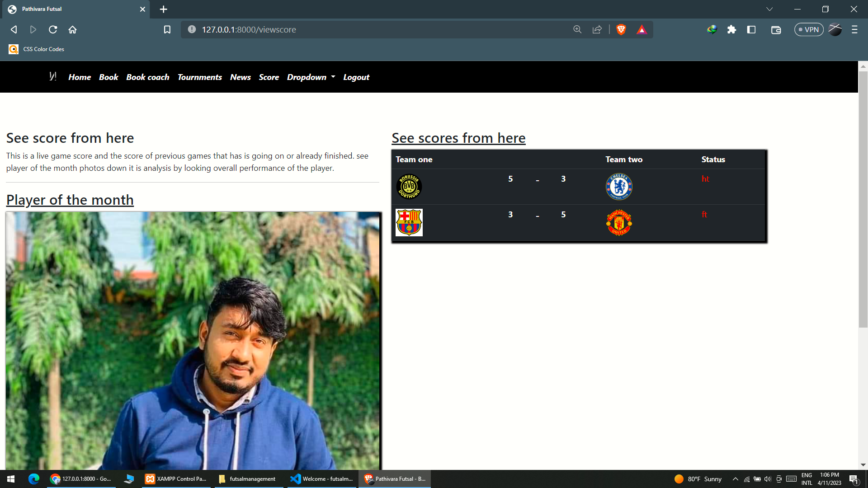Click the sidebar toggle icon near the toolbar

tap(752, 29)
